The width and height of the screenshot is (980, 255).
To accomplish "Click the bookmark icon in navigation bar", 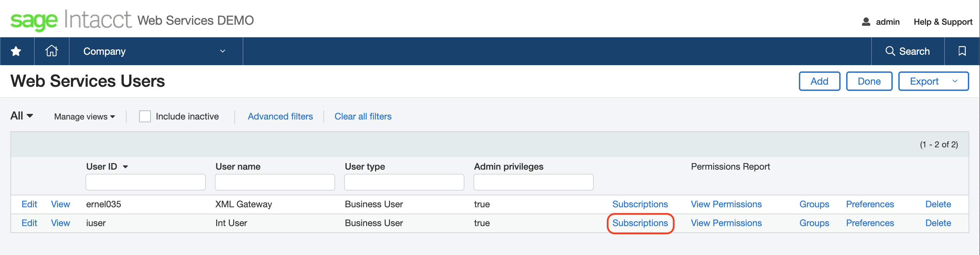I will 962,51.
